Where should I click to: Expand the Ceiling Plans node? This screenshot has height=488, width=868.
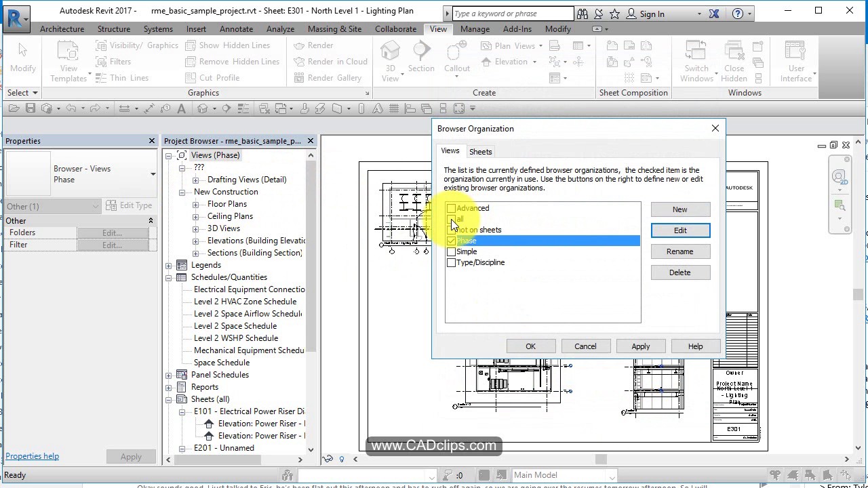196,216
